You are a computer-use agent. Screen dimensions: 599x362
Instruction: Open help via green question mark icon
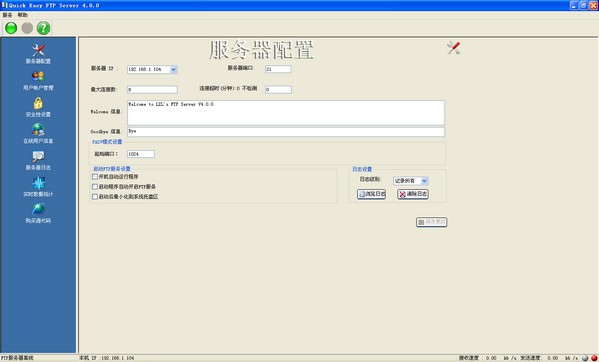(x=43, y=28)
